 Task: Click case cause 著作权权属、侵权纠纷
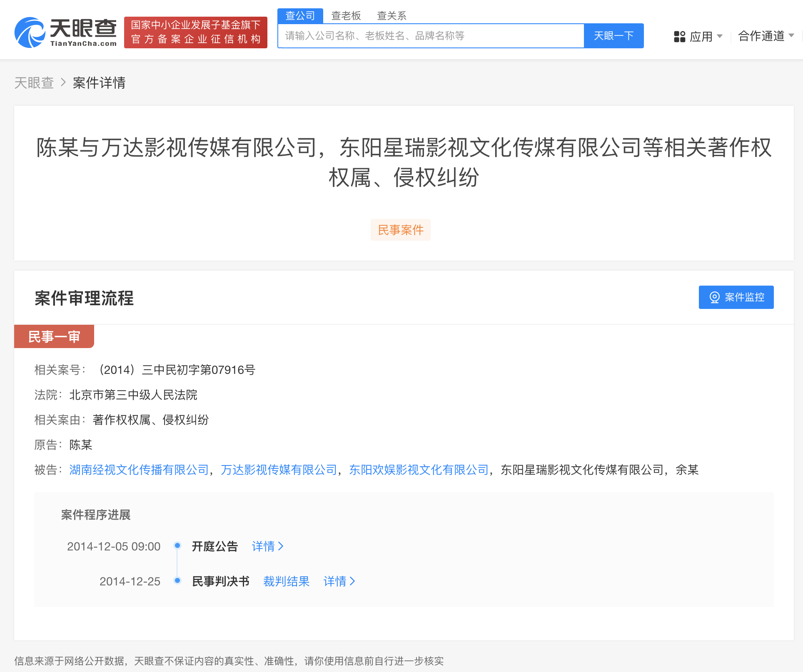151,420
